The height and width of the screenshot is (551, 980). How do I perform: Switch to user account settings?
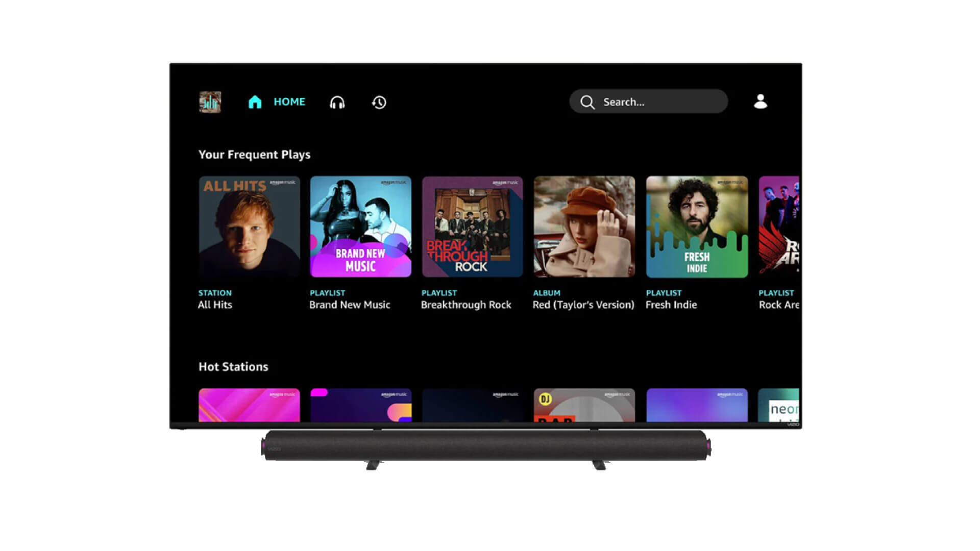click(x=761, y=102)
